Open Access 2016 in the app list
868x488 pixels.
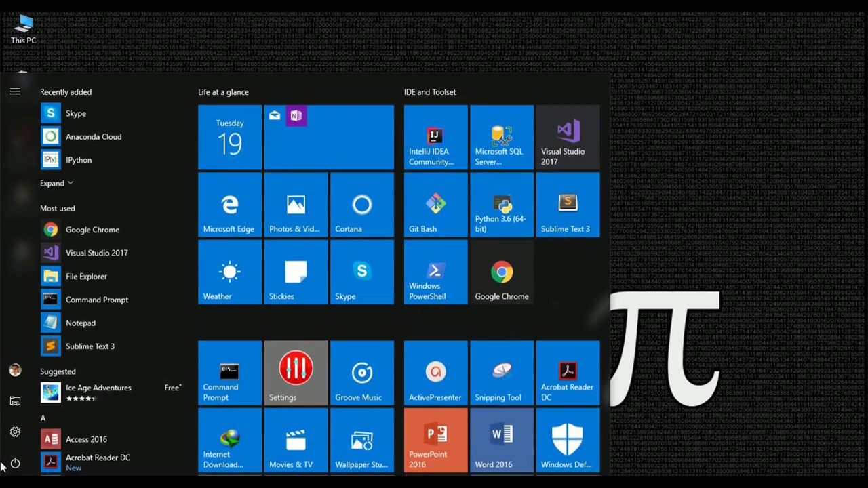111,439
